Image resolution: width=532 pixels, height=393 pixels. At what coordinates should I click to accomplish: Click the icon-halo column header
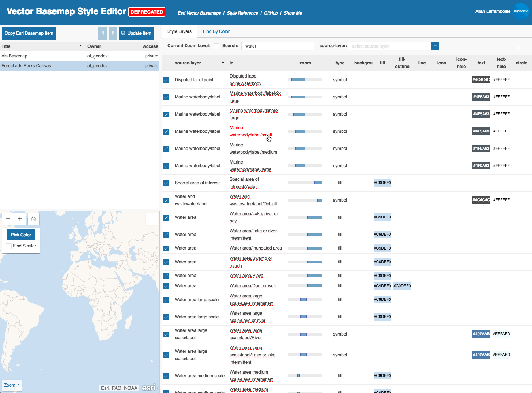[x=461, y=63]
